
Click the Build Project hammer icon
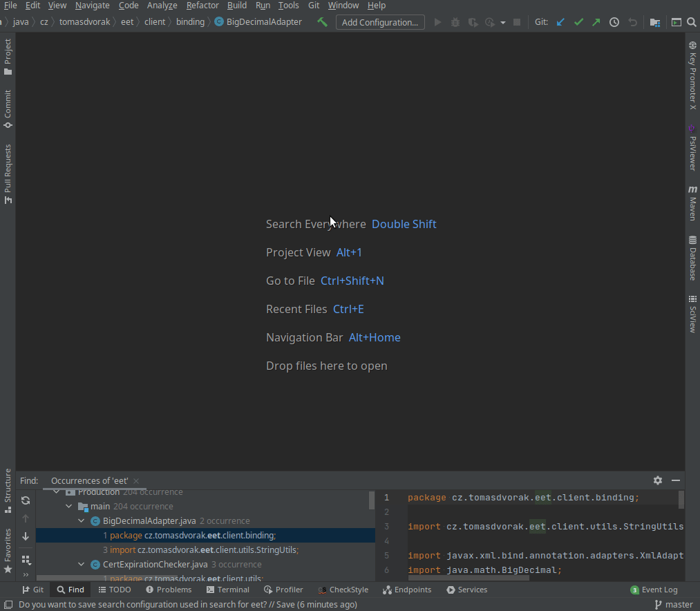click(322, 22)
